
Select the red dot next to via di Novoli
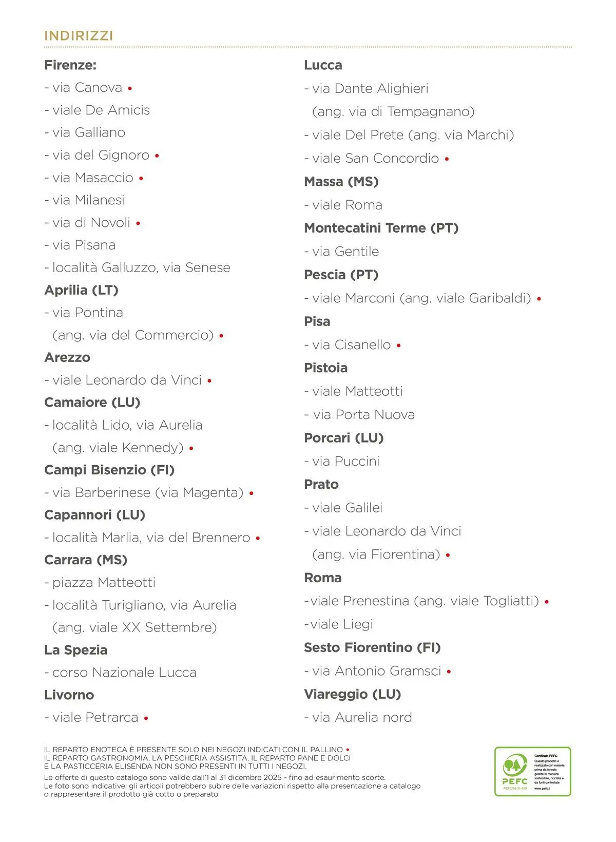point(138,223)
